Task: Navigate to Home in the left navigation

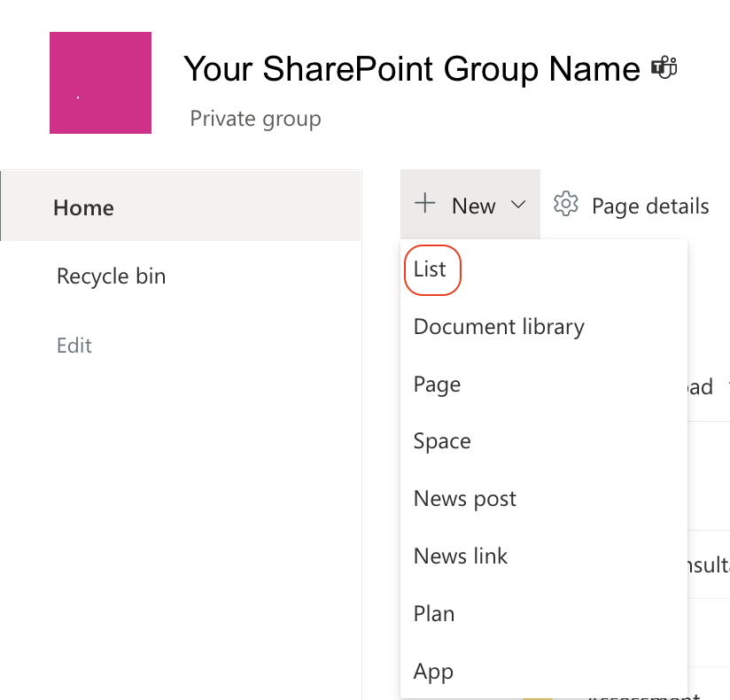Action: [83, 206]
